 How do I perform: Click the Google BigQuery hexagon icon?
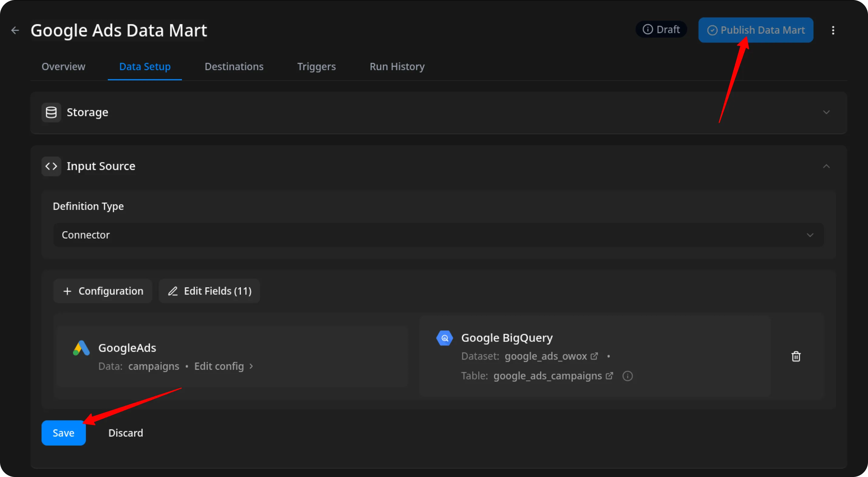point(444,338)
